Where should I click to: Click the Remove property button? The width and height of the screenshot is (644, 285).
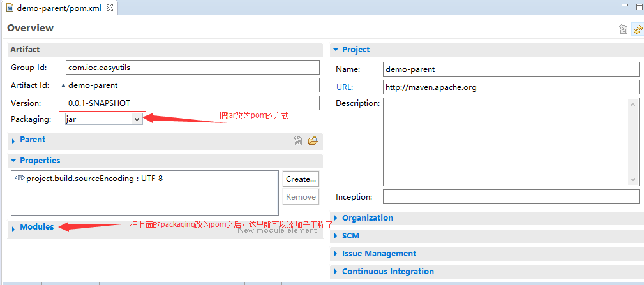click(x=301, y=197)
